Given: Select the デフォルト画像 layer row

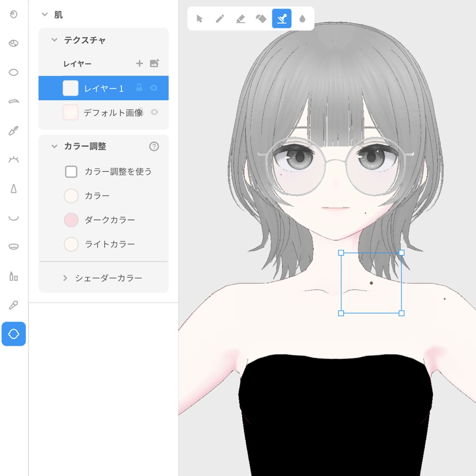Looking at the screenshot, I should point(104,112).
